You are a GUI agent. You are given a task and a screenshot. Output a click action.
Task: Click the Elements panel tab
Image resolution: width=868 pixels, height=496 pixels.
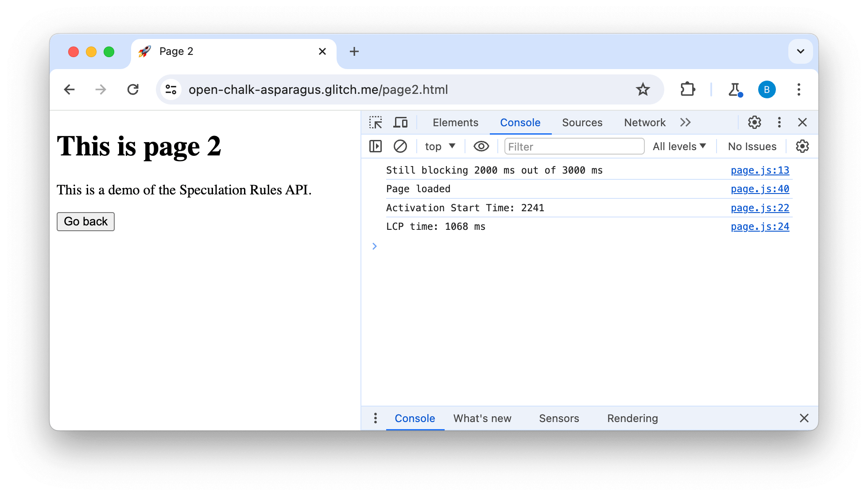[x=455, y=122]
